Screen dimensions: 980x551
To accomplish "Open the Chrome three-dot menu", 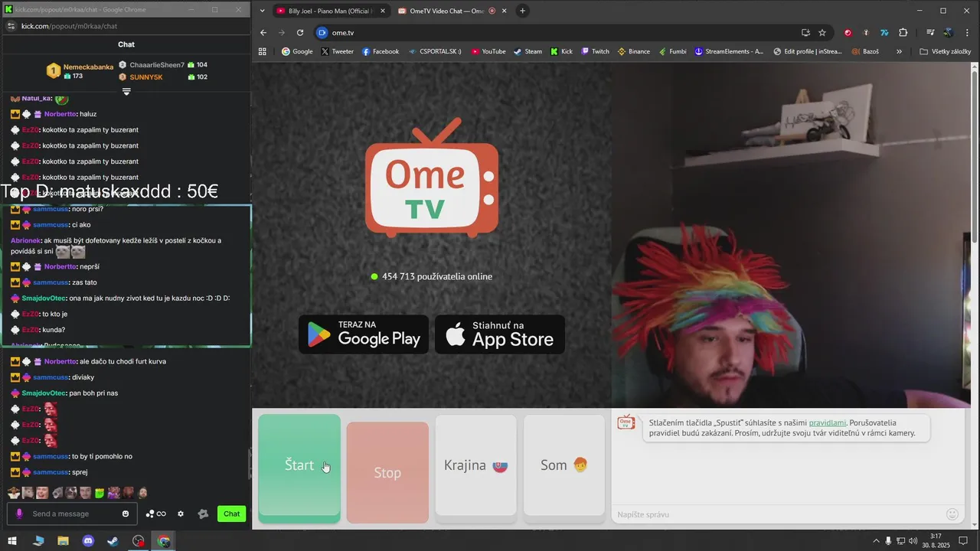I will (966, 33).
